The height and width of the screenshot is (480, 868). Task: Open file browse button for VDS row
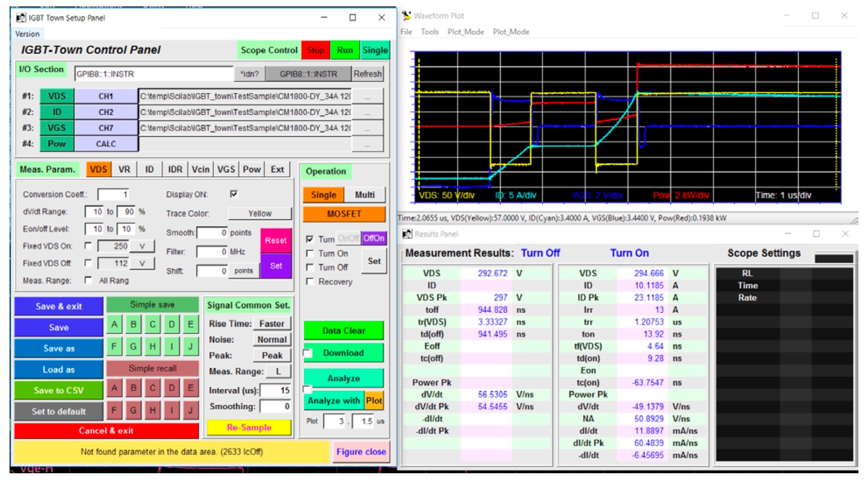pyautogui.click(x=367, y=96)
